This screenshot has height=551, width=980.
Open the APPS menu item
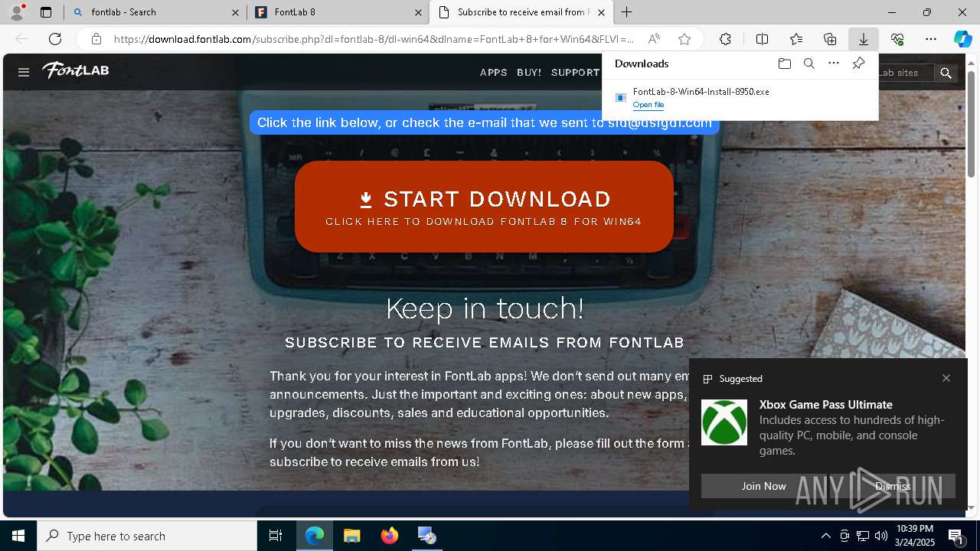click(493, 73)
